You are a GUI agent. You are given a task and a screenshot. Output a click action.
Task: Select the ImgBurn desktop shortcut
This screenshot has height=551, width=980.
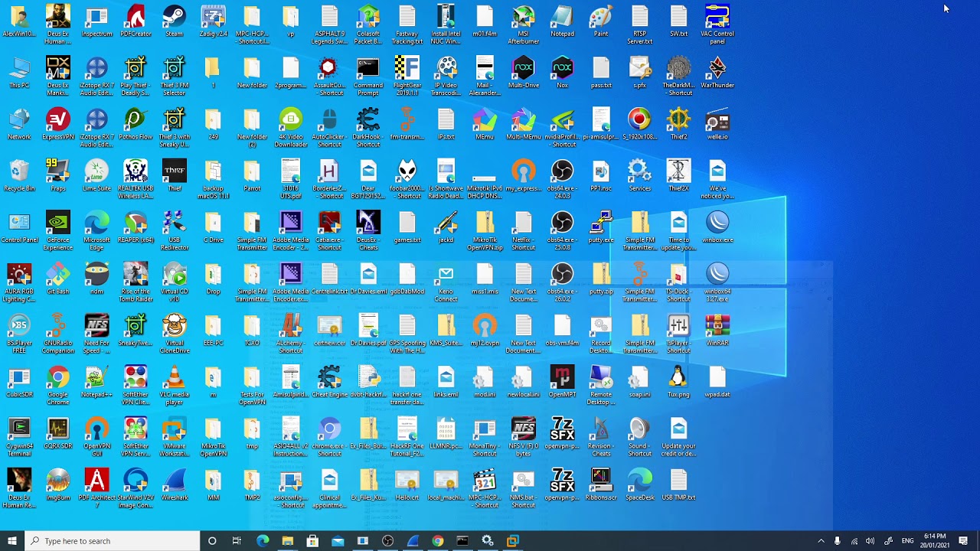click(58, 484)
